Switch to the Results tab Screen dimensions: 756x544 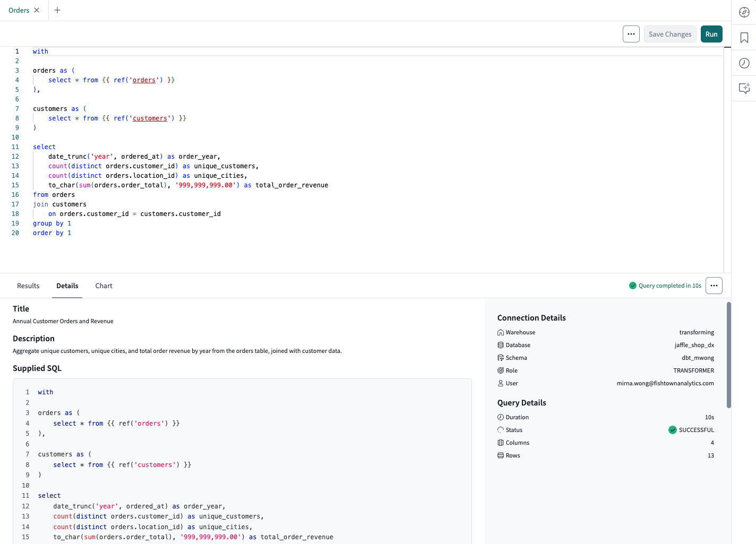(28, 286)
